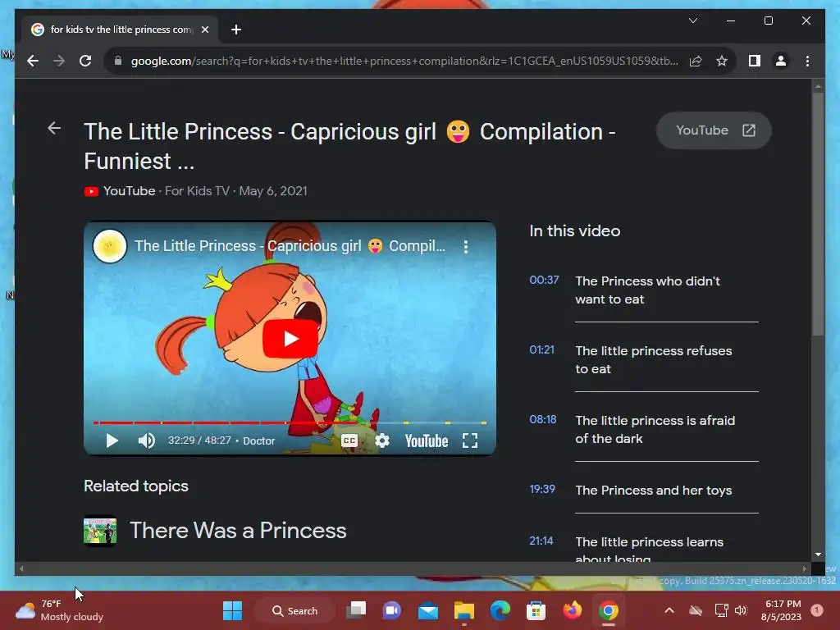Screen dimensions: 840x630
Task: Return to results with the page back arrow
Action: pyautogui.click(x=54, y=128)
